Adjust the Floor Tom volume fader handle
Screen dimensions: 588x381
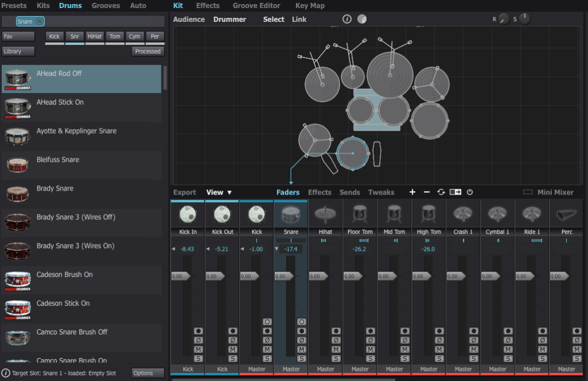point(353,276)
